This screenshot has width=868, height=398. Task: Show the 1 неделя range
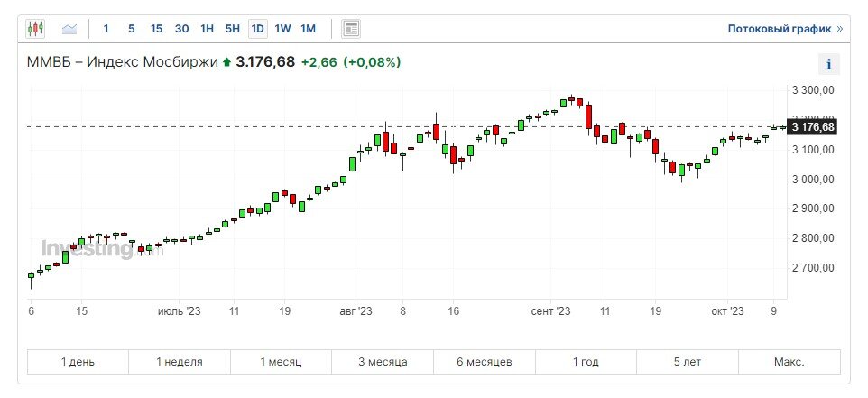pos(180,362)
